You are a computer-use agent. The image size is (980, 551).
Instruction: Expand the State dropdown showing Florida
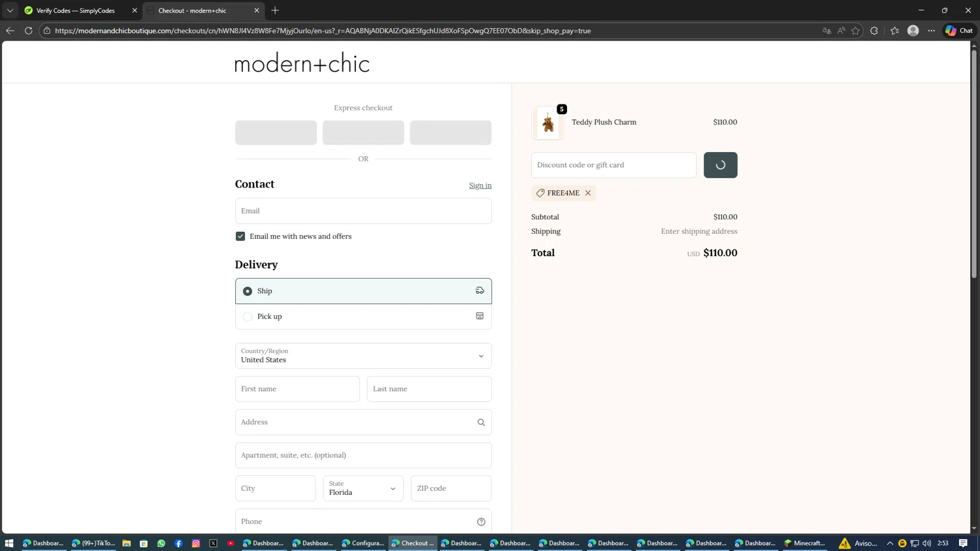coord(363,488)
